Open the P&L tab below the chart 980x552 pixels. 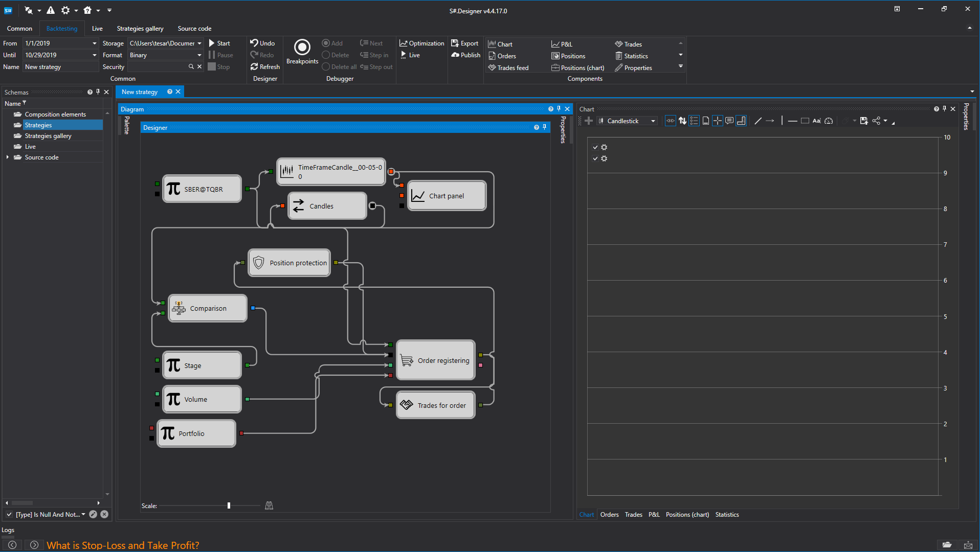654,515
